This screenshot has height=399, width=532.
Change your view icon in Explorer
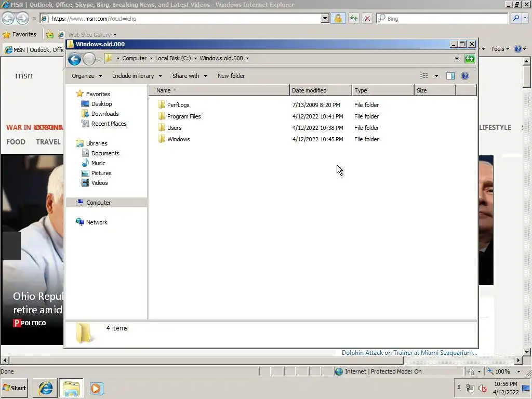point(424,76)
